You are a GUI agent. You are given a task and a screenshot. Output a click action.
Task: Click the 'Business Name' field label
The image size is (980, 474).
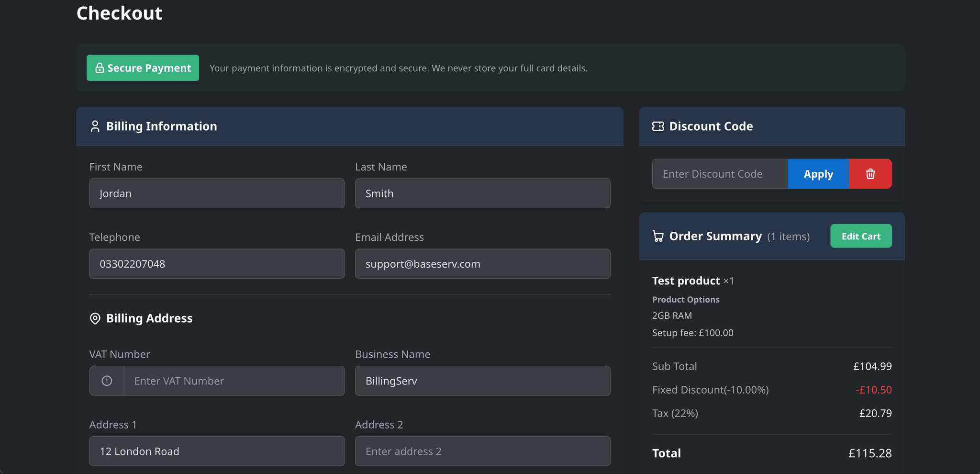click(x=392, y=354)
